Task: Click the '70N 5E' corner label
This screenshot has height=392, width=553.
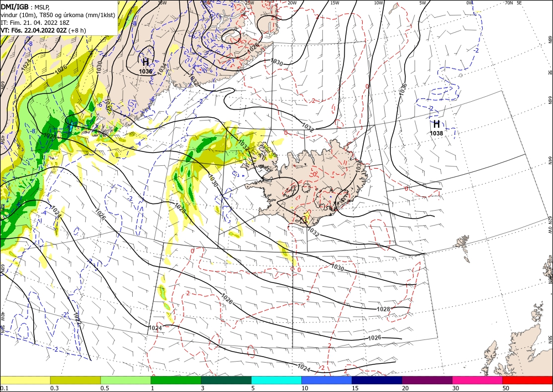Action: (x=513, y=3)
